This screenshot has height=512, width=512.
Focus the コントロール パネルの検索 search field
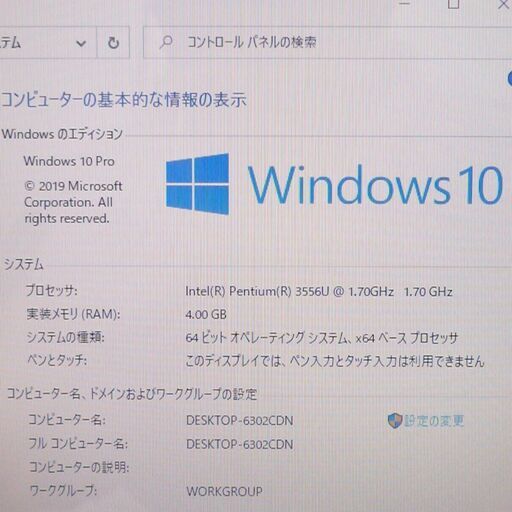pos(327,43)
